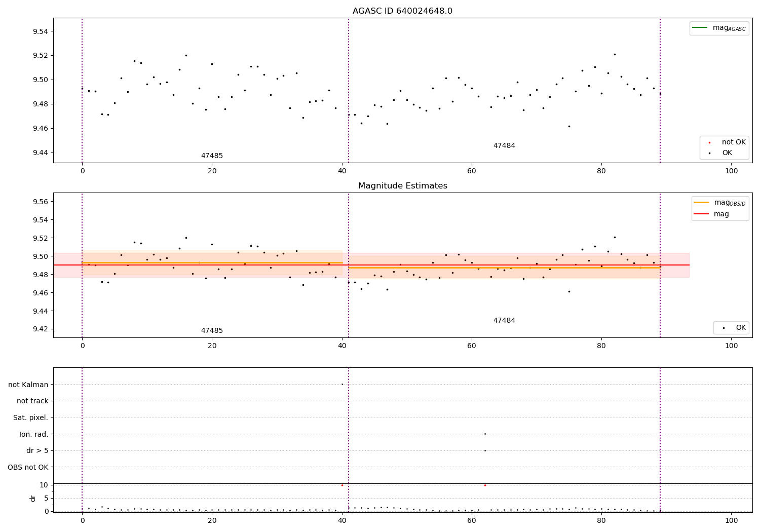Click the title 'AGASC ID 640024648.0'
760x532 pixels.
pos(402,11)
